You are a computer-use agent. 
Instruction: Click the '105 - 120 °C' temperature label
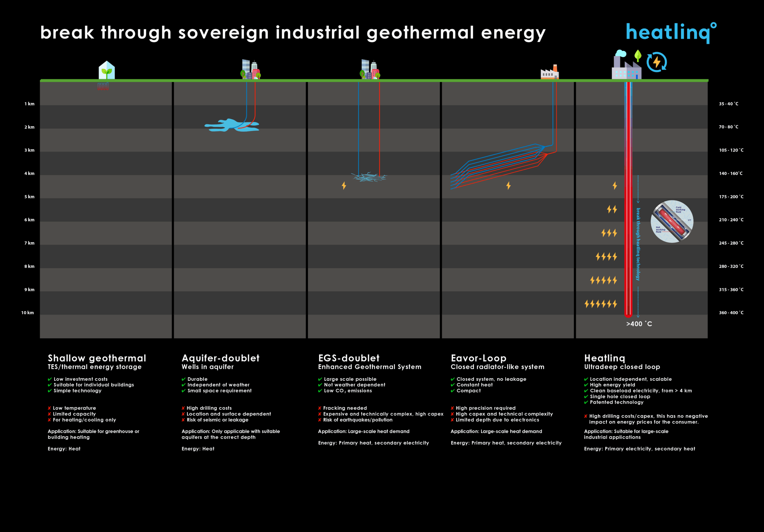731,150
